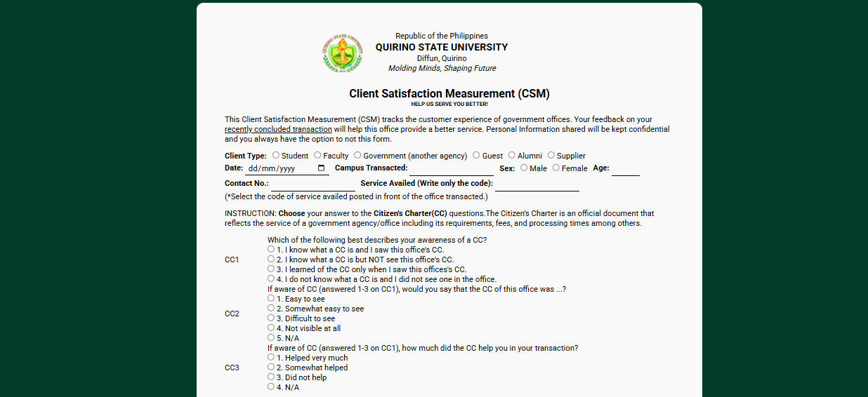868x397 pixels.
Task: Choose Government (another agency) client type
Action: pos(357,155)
